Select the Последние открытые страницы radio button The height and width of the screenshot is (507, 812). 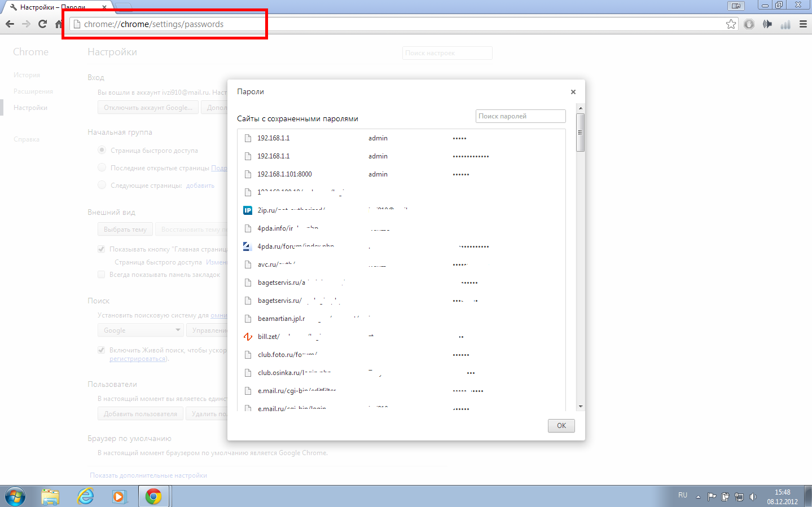pyautogui.click(x=102, y=167)
